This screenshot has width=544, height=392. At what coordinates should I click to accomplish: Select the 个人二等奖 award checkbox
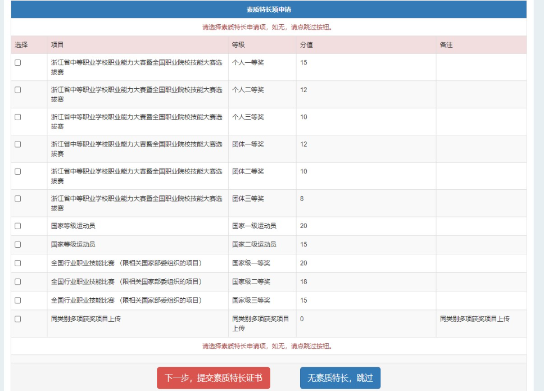[18, 90]
